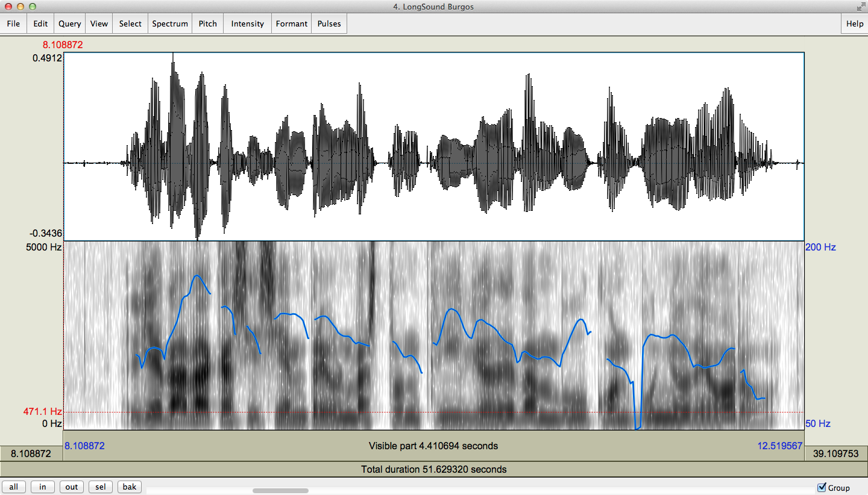Click the -0.3436 amplitude minimum label

(x=46, y=233)
